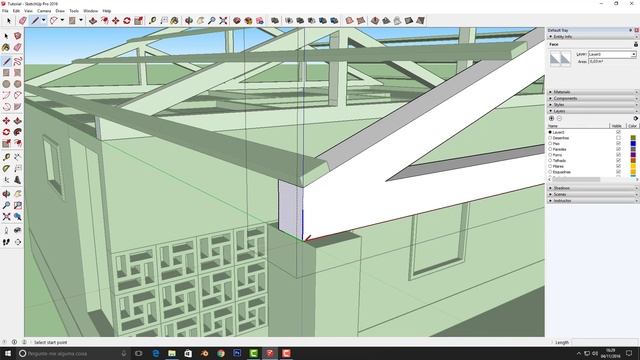The width and height of the screenshot is (640, 360).
Task: Click the Telhado layer orange swatch
Action: tap(633, 161)
